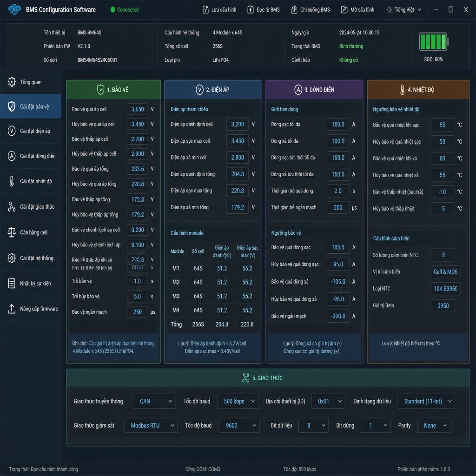Viewport: 476px width, 476px height.
Task: Click the Cài đặt hệ thống gear icon
Action: click(12, 258)
